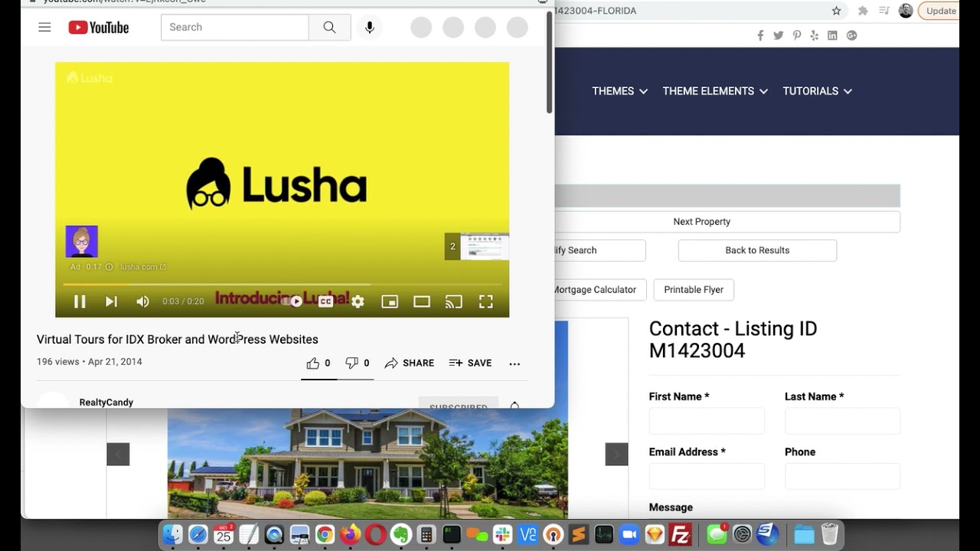Expand the THEME ELEMENTS menu
This screenshot has width=980, height=551.
pos(715,91)
